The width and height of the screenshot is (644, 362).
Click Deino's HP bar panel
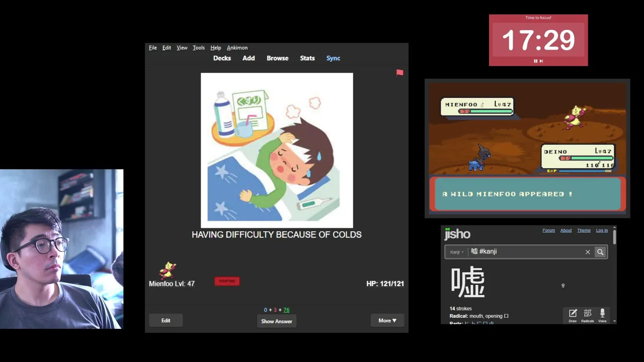coord(578,157)
